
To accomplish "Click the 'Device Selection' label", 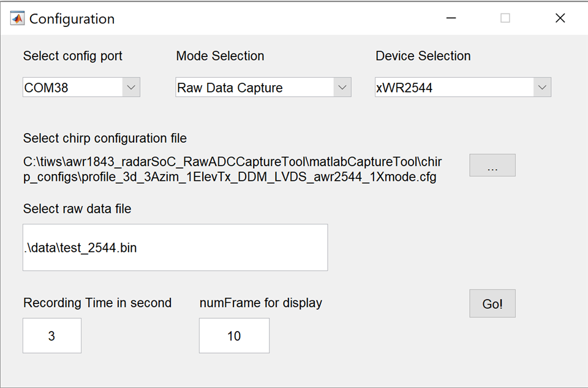I will 423,56.
